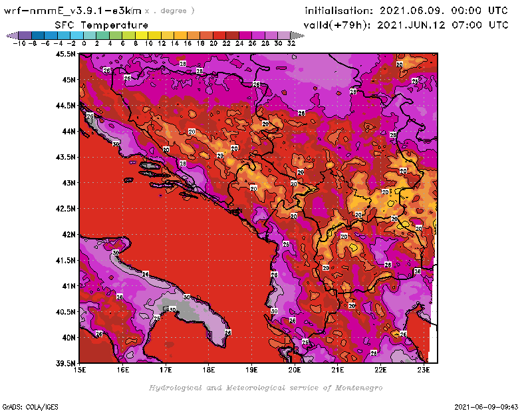Click the '18E' longitude axis label
The height and width of the screenshot is (411, 532).
209,370
